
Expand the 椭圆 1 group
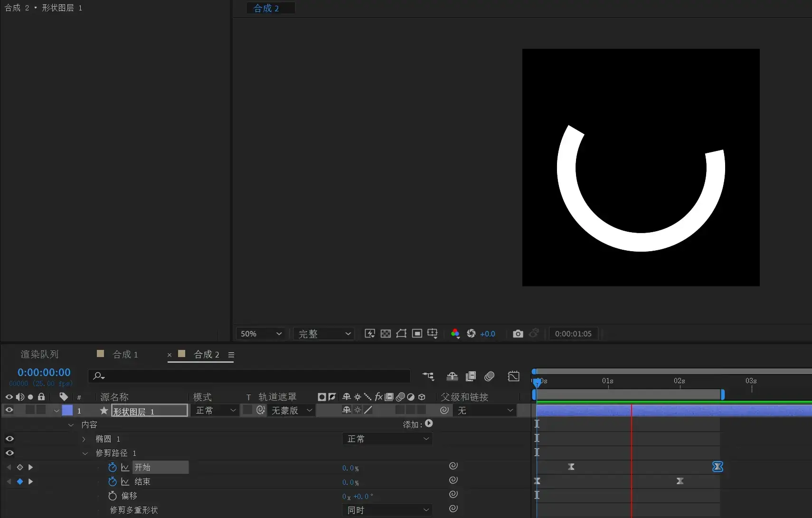click(84, 439)
